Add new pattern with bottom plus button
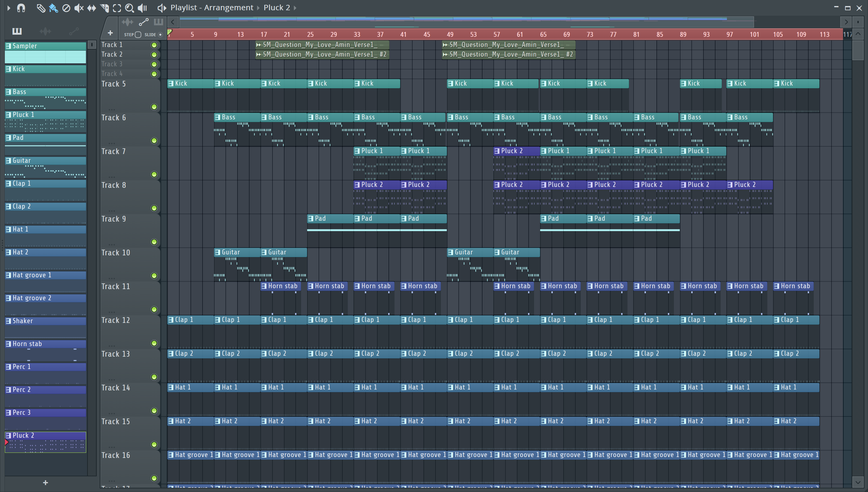Viewport: 868px width, 492px height. click(46, 483)
